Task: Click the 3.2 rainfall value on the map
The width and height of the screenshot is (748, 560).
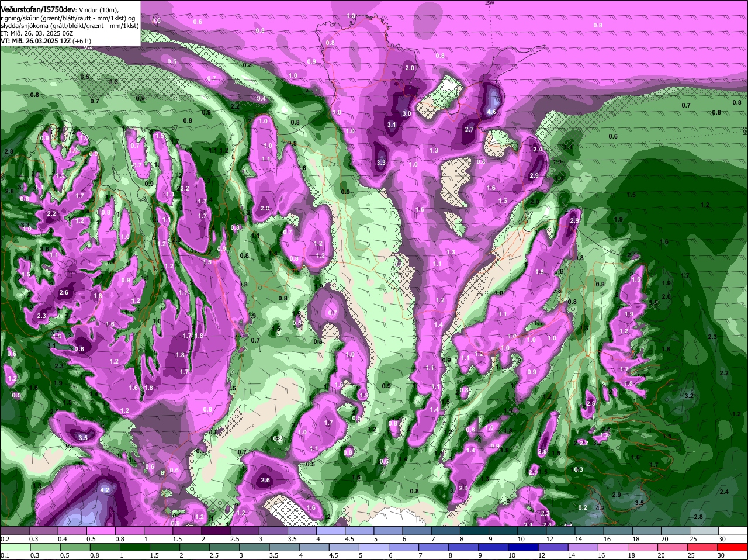Action: pos(688,396)
